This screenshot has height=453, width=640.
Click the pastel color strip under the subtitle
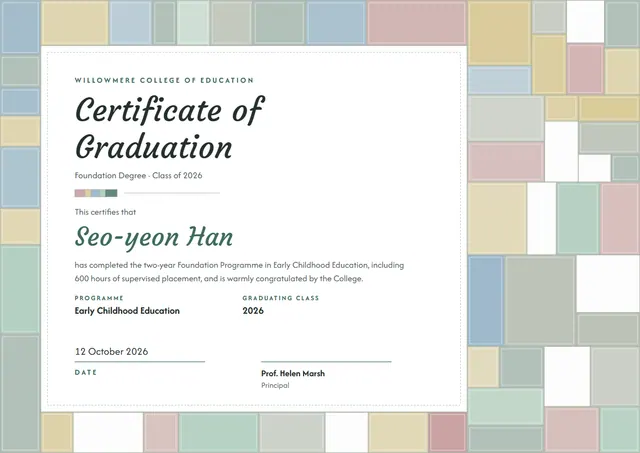96,193
